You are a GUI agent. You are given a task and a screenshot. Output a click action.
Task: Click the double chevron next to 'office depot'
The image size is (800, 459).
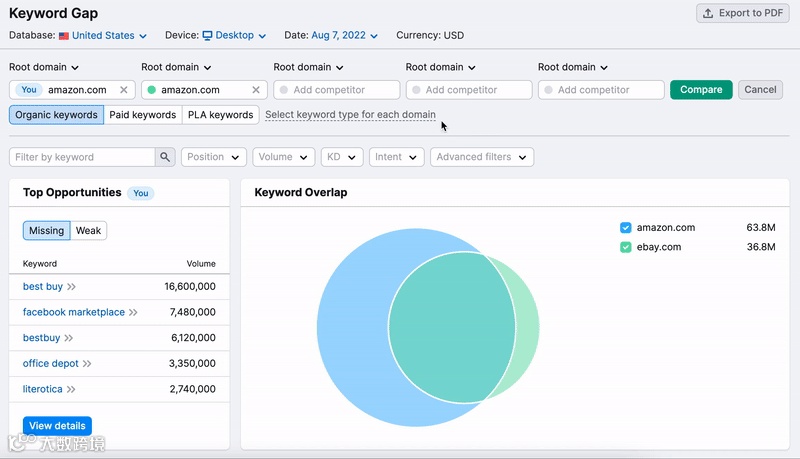click(x=87, y=364)
